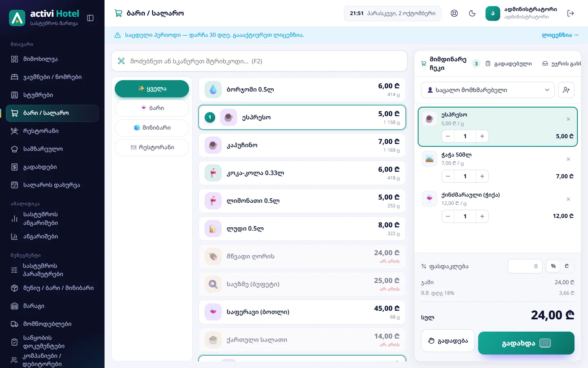Click the logout icon beside administrator
The height and width of the screenshot is (368, 588).
point(571,13)
